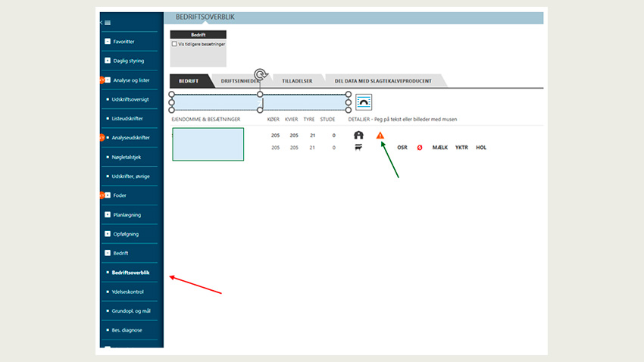Click the red Ø organic symbol
The width and height of the screenshot is (644, 362).
click(420, 148)
